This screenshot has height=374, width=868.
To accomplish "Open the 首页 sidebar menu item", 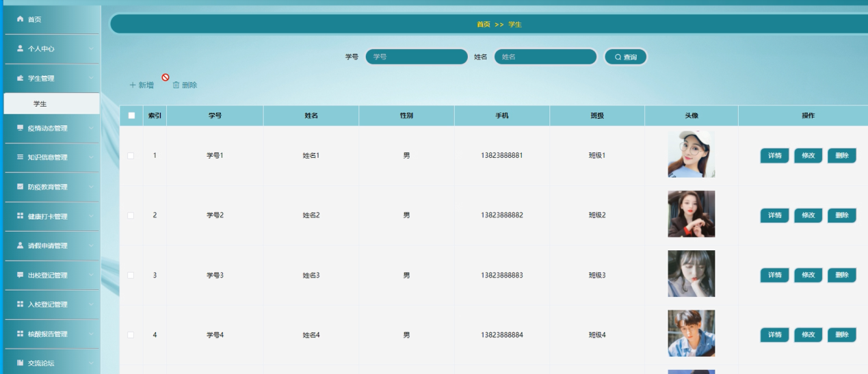I will [51, 19].
